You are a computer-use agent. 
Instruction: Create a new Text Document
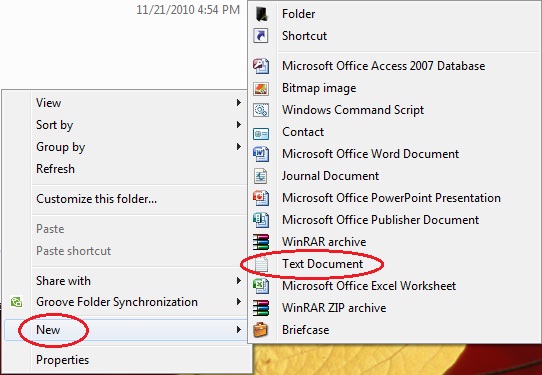click(x=323, y=264)
